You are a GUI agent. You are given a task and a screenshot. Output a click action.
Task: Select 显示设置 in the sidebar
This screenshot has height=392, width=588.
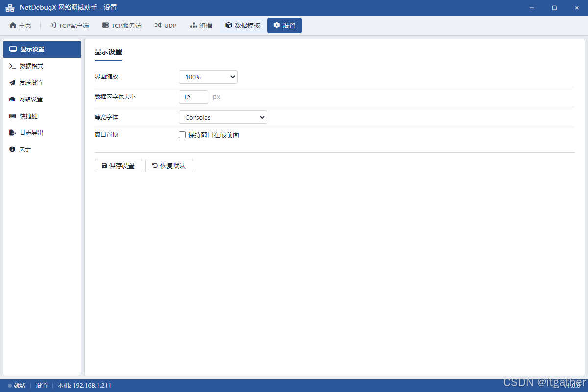click(x=42, y=49)
